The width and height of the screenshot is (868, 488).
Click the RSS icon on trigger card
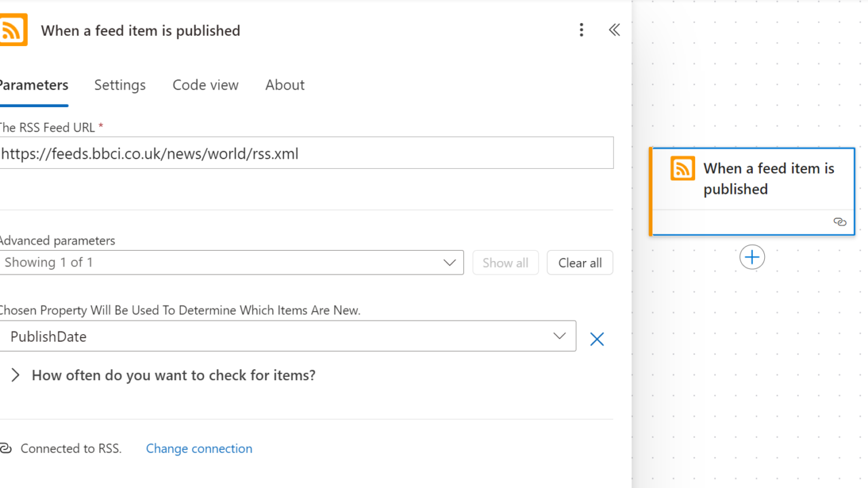[x=682, y=168]
